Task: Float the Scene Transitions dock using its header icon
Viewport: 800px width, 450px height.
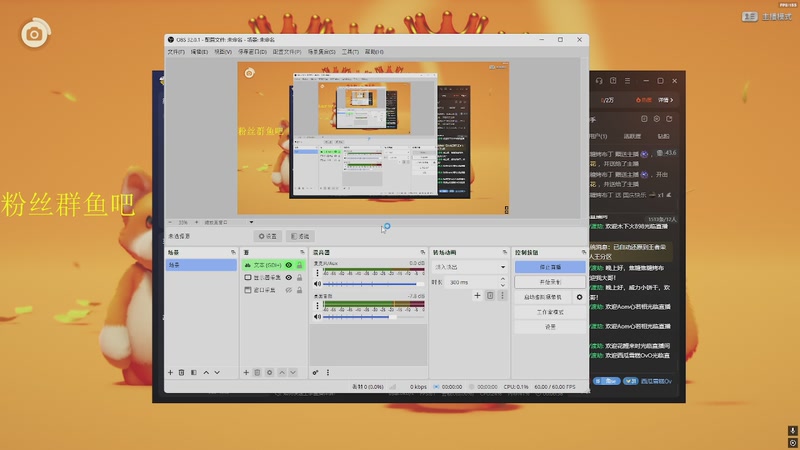Action: 505,252
